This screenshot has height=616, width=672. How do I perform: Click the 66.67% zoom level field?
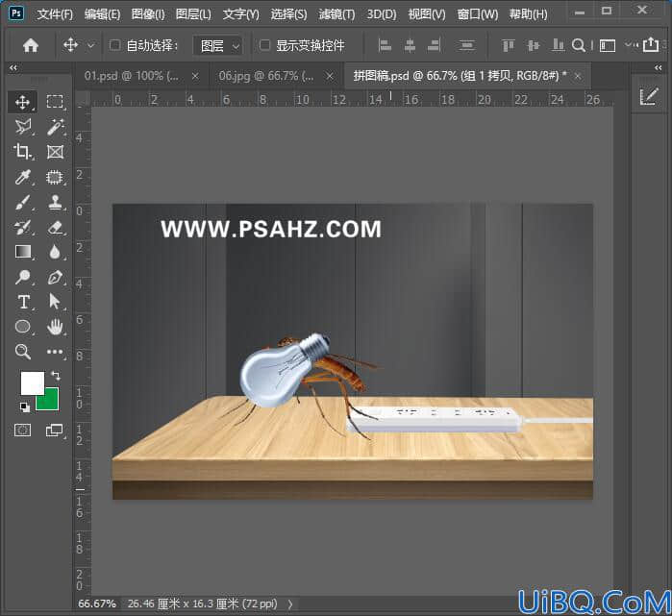pyautogui.click(x=97, y=604)
